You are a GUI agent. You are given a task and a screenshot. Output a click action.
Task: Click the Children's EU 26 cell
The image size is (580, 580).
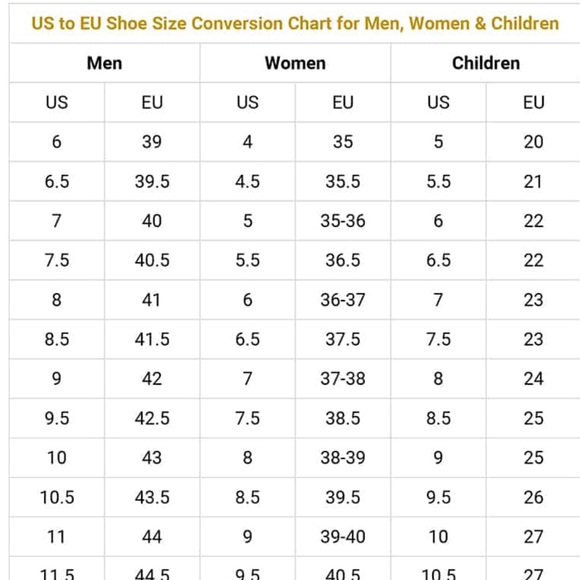(533, 498)
